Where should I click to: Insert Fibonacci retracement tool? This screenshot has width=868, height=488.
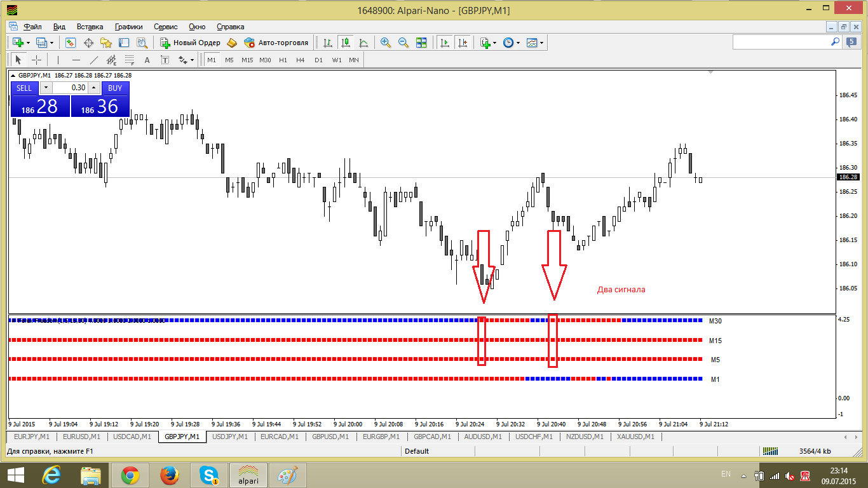[x=130, y=60]
